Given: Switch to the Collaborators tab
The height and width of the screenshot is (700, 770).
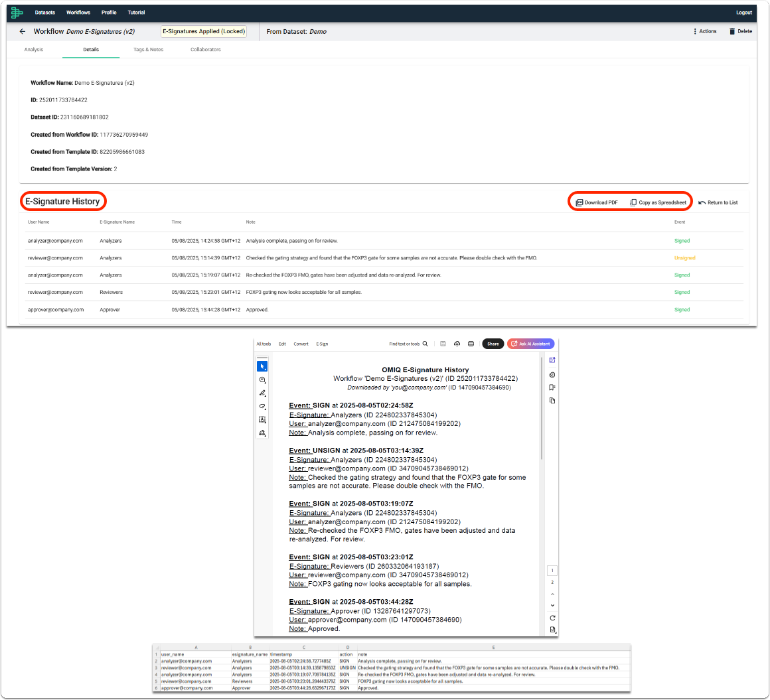Looking at the screenshot, I should point(205,50).
